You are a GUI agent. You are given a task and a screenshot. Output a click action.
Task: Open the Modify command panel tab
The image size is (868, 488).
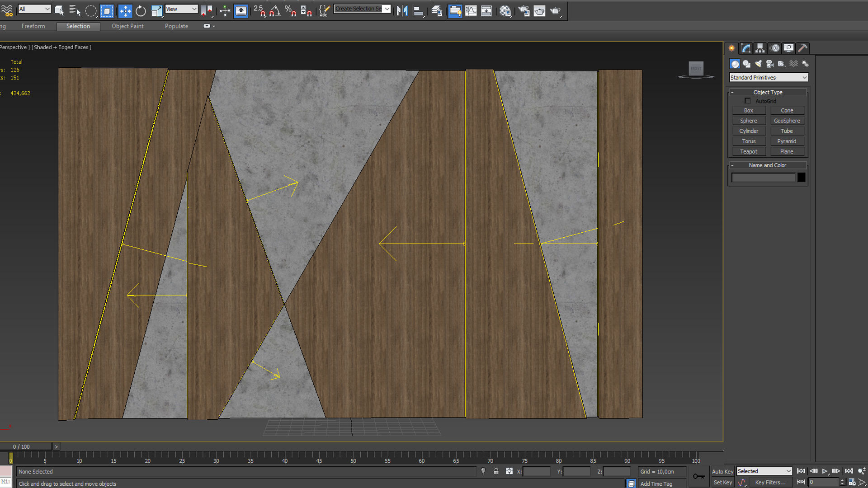pyautogui.click(x=746, y=48)
